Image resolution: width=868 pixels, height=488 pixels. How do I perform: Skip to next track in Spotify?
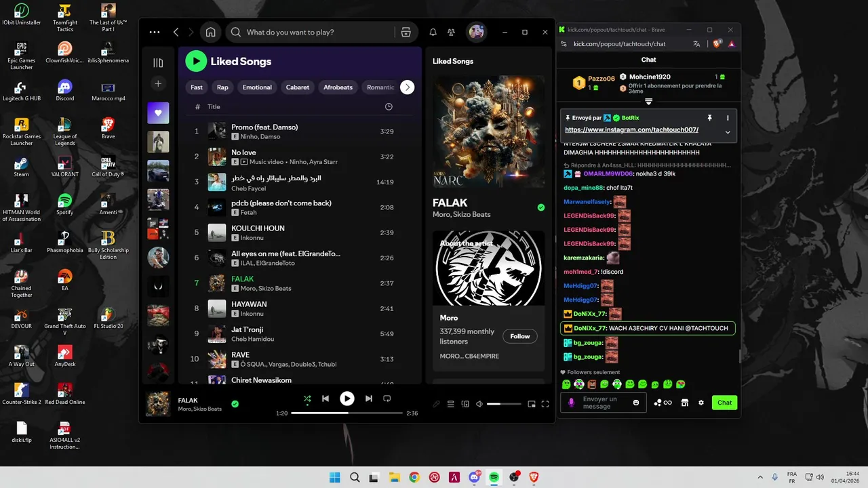[369, 399]
